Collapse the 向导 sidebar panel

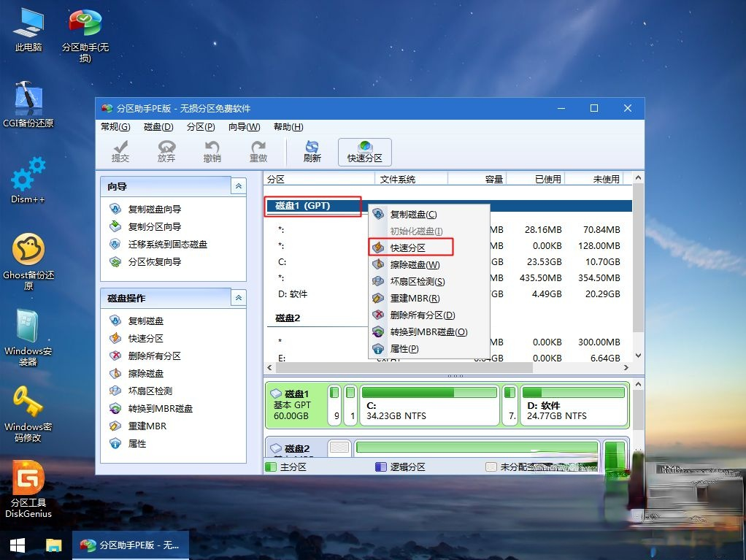point(239,186)
